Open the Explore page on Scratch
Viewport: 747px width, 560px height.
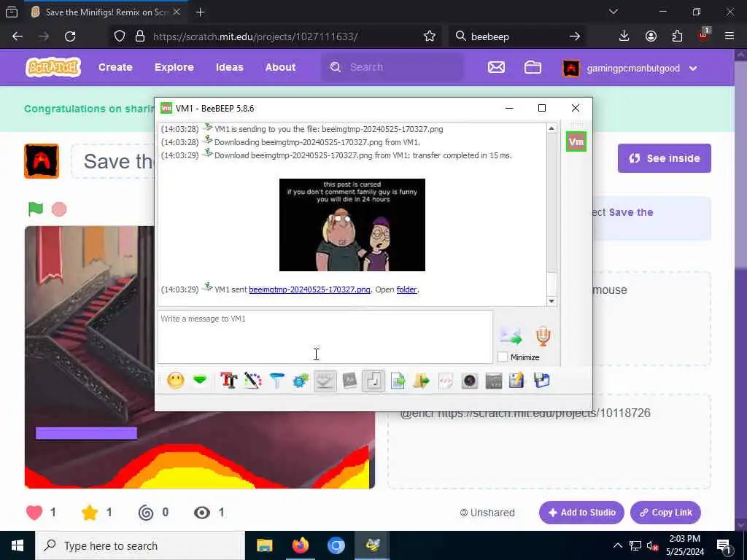[x=174, y=67]
